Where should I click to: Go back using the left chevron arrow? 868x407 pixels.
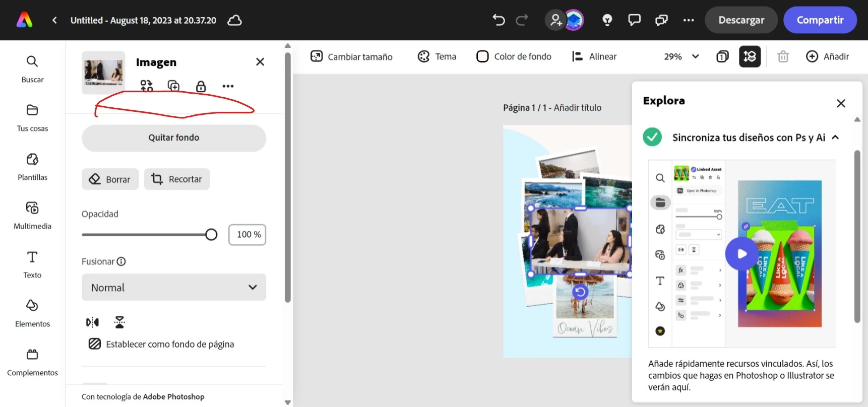click(54, 20)
